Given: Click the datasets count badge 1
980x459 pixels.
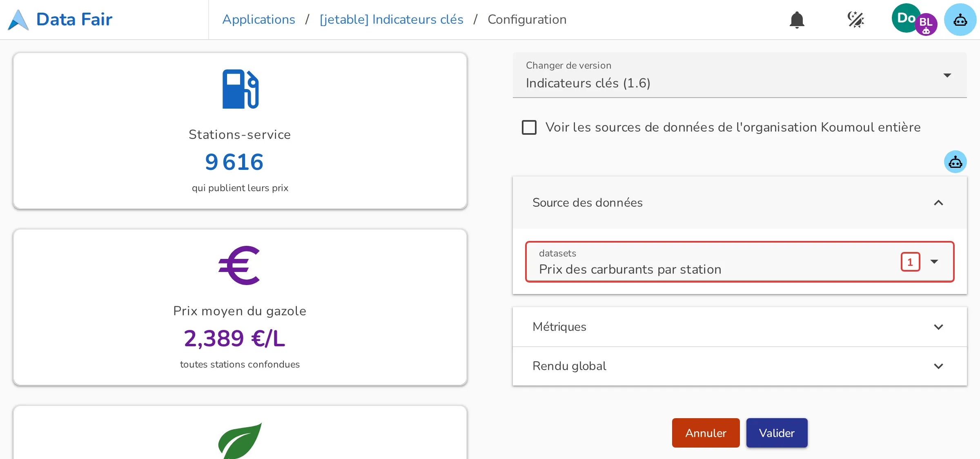Looking at the screenshot, I should [910, 262].
